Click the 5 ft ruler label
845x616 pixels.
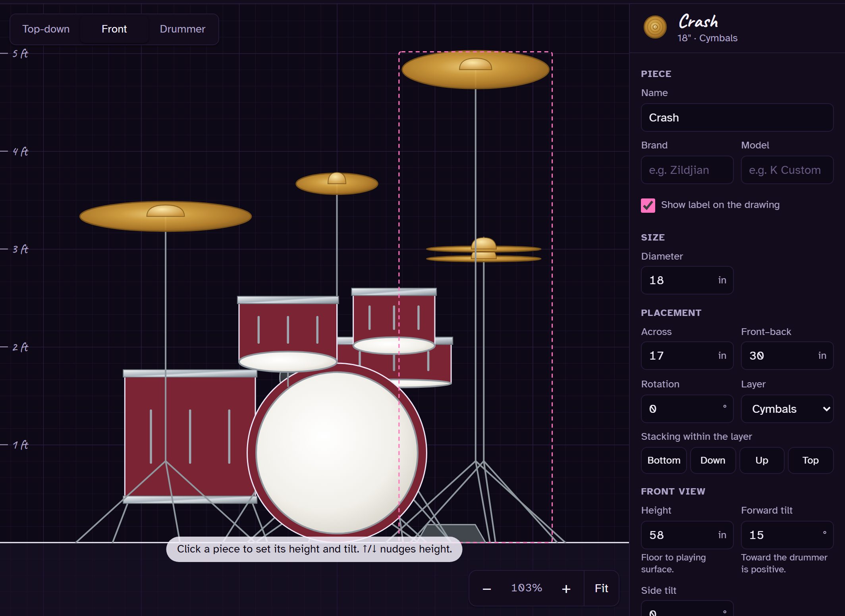pos(20,54)
